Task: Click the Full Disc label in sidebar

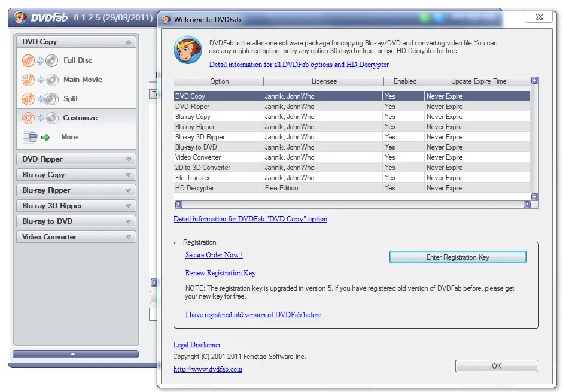Action: 78,60
